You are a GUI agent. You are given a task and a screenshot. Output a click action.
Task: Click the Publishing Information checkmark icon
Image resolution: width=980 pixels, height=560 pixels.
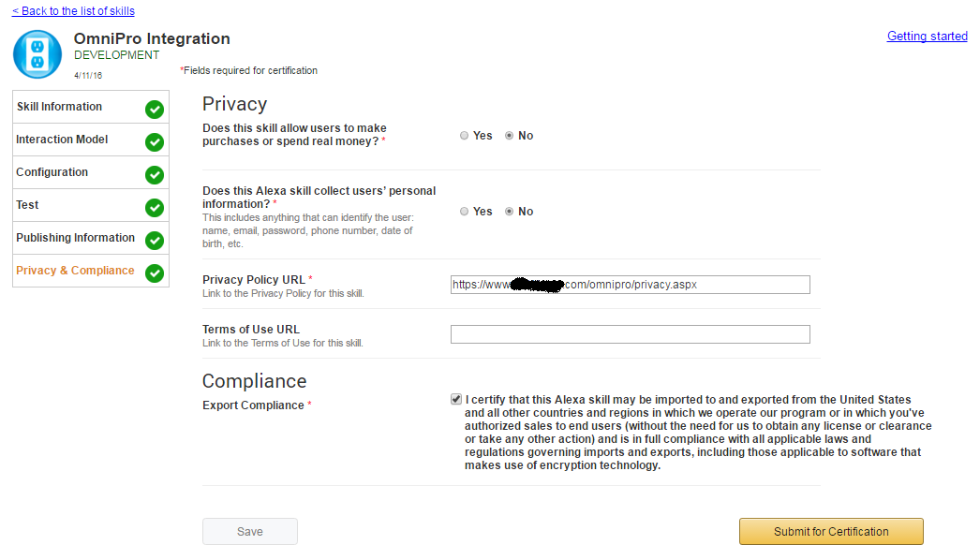click(x=154, y=240)
